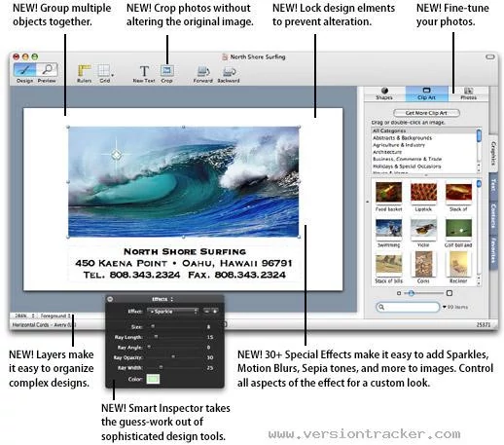Toggle the Rulers toolbar icon
The width and height of the screenshot is (504, 445).
[x=85, y=71]
